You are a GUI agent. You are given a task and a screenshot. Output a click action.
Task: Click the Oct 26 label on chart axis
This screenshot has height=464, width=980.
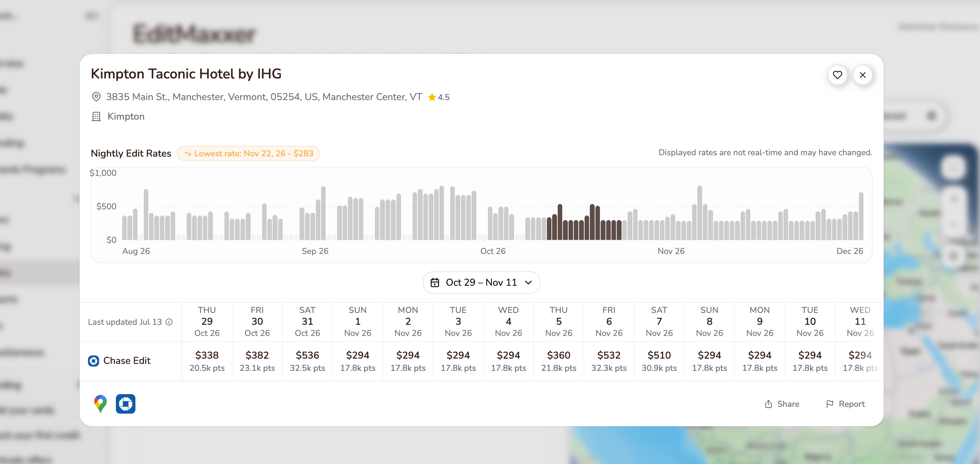click(x=493, y=251)
